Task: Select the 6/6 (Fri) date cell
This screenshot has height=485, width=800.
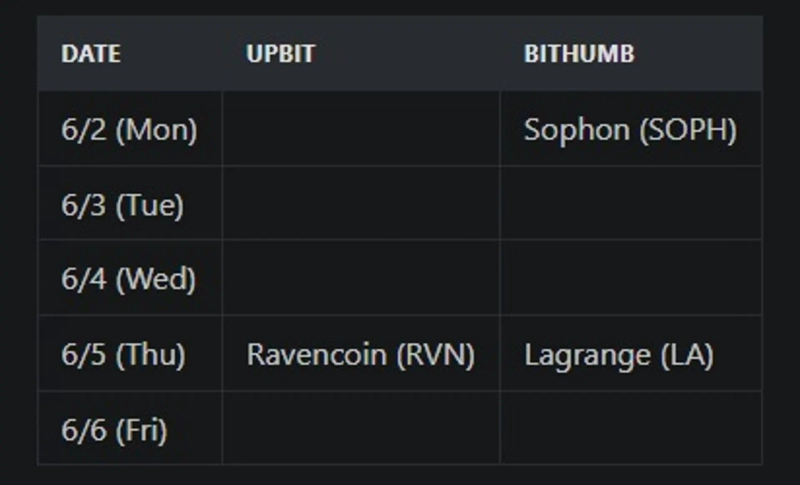Action: (114, 431)
